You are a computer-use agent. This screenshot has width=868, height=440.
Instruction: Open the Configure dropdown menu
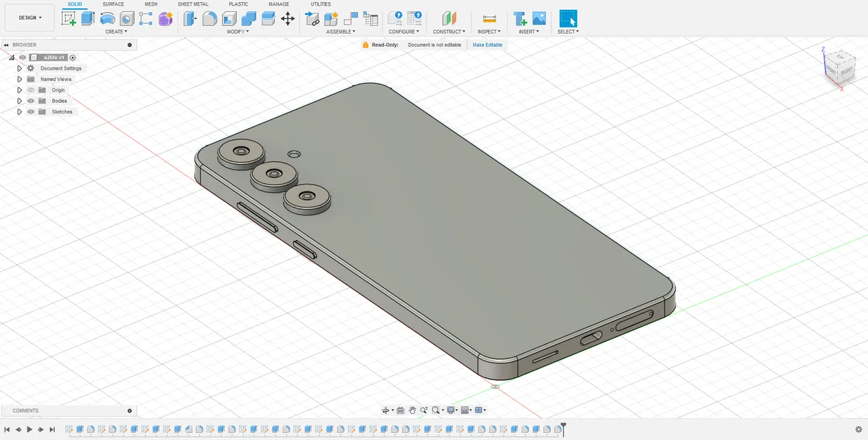(x=404, y=32)
